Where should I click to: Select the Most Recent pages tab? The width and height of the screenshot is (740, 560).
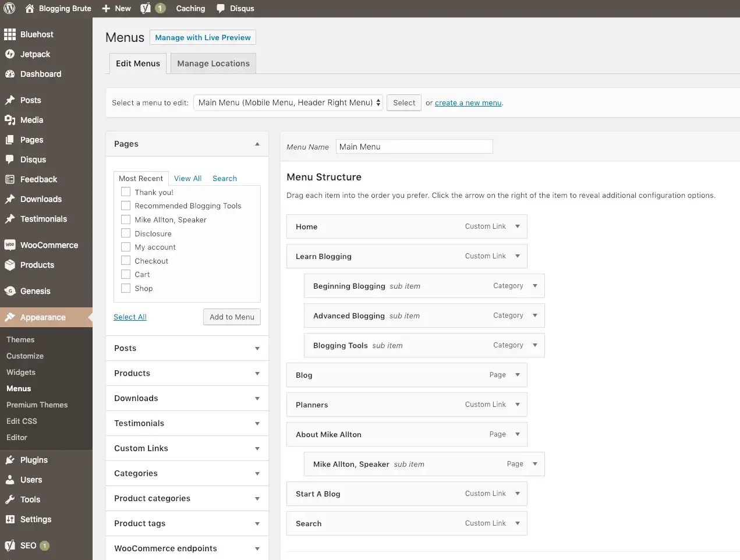click(141, 178)
